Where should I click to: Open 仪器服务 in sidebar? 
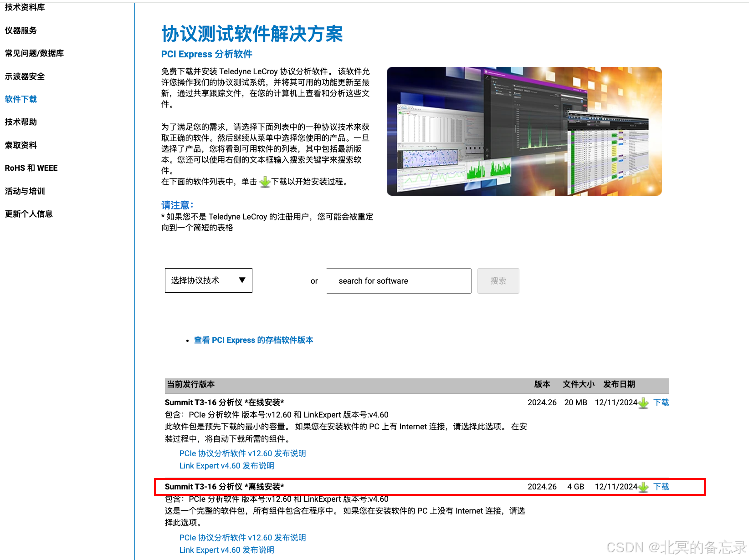tap(21, 31)
